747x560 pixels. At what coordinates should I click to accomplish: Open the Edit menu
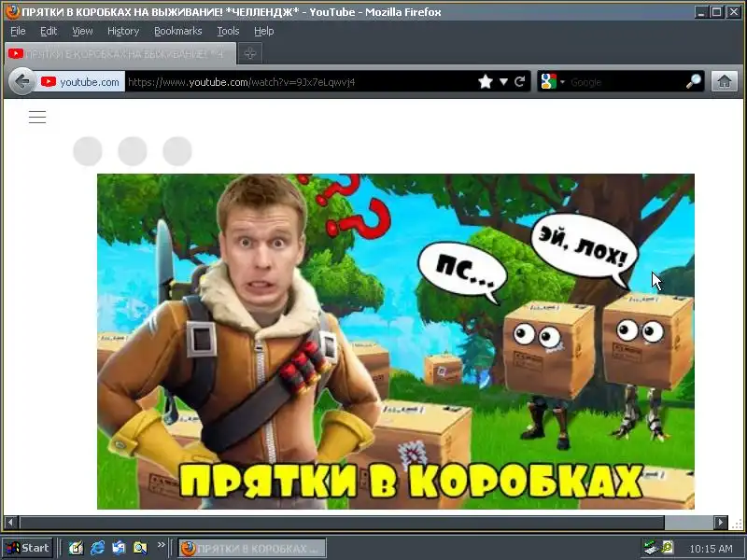tap(49, 31)
